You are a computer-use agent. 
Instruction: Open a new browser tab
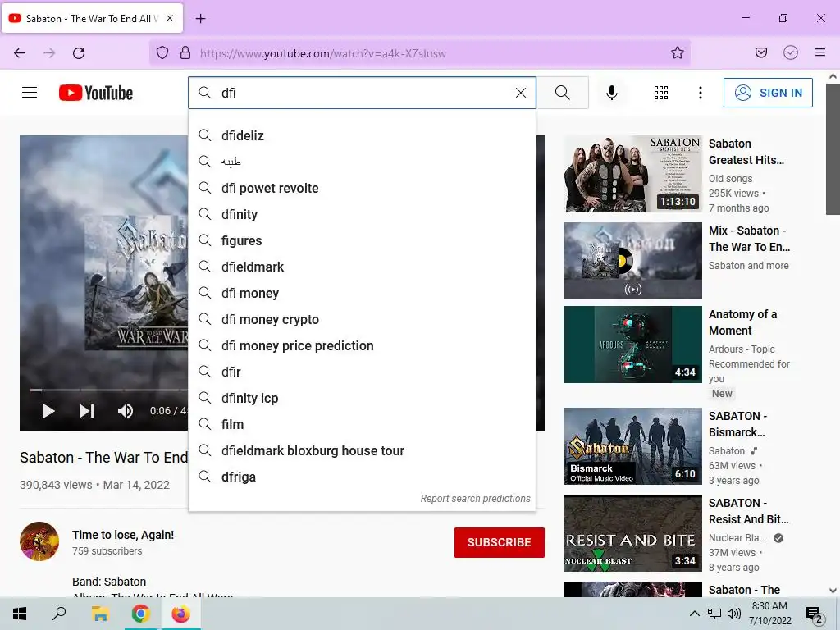[x=200, y=19]
